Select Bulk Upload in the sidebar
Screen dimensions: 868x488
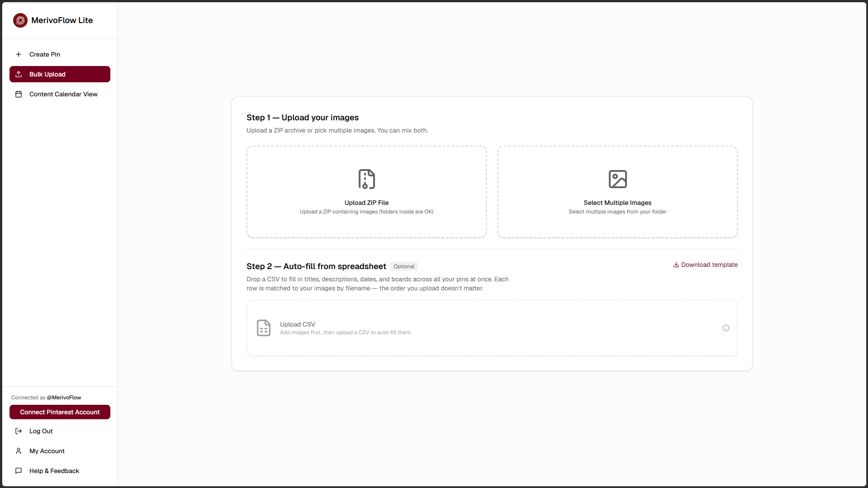click(x=60, y=74)
